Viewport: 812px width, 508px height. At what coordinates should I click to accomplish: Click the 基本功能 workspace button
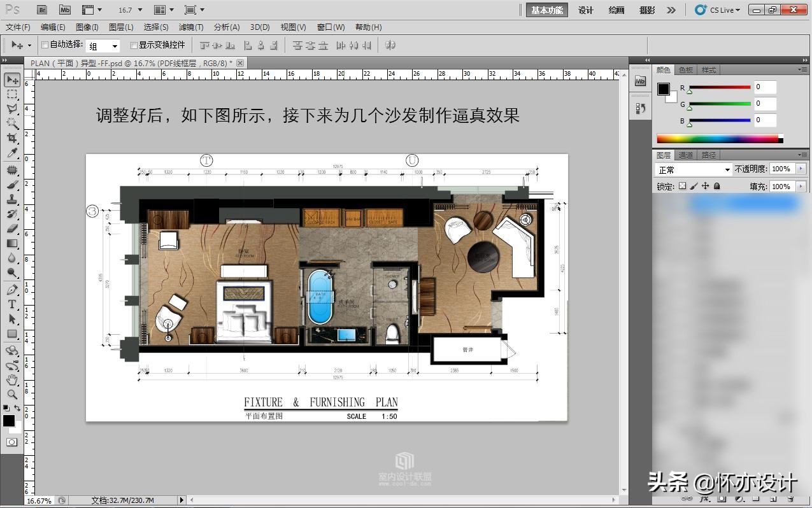pos(546,10)
